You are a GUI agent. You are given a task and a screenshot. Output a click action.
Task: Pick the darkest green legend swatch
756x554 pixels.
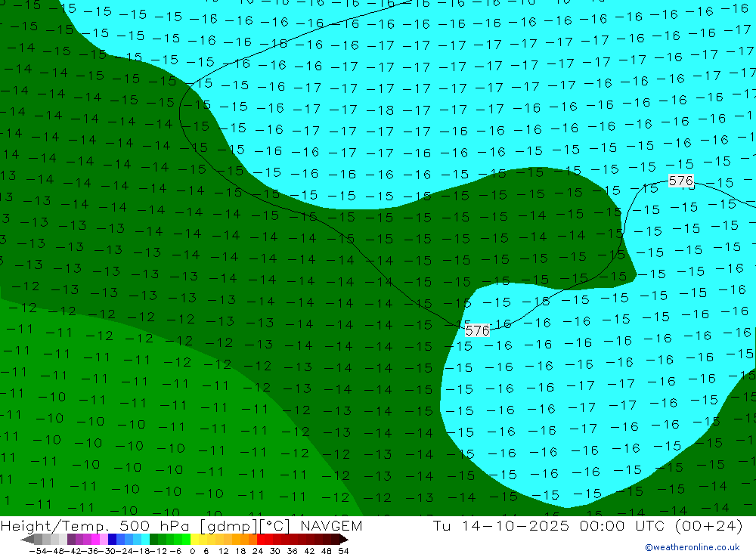153,539
